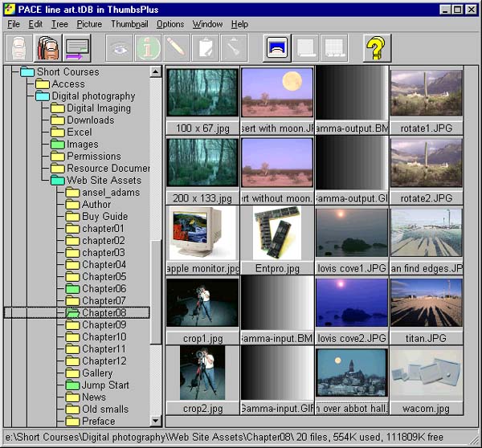
Task: Select the Short Courses folder icon
Action: [x=27, y=72]
